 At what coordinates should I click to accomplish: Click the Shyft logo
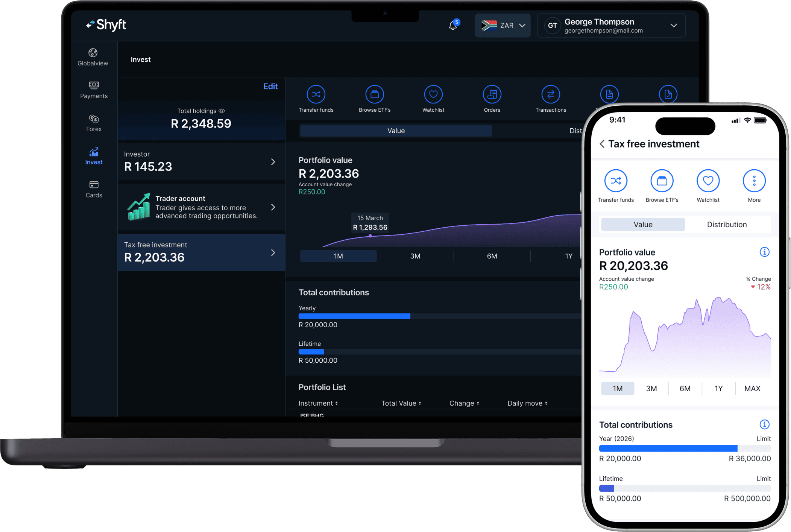106,25
